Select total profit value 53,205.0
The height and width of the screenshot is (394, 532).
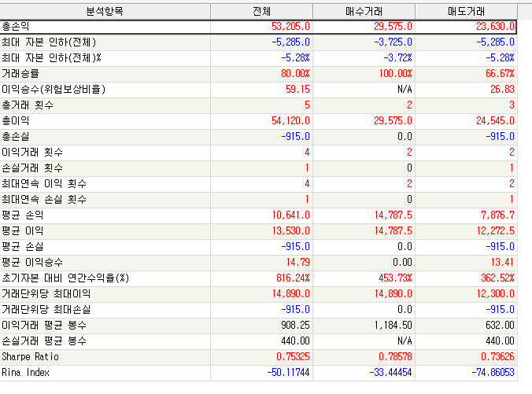point(290,27)
